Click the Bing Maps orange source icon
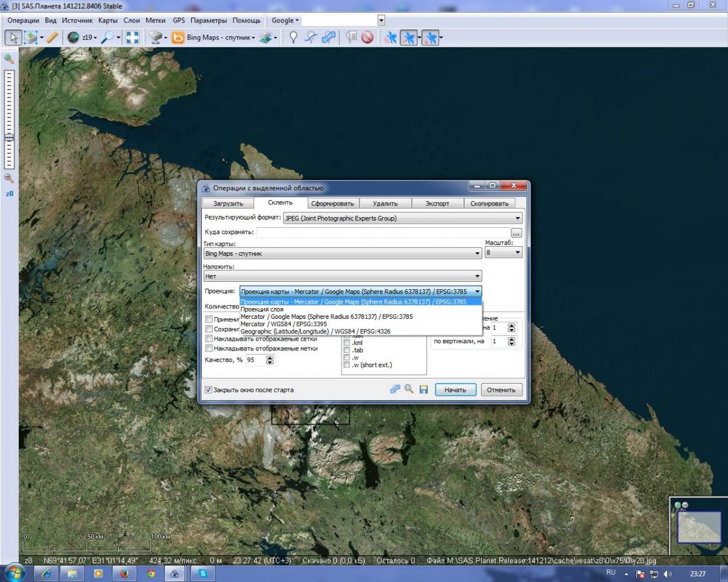This screenshot has height=582, width=728. 178,38
